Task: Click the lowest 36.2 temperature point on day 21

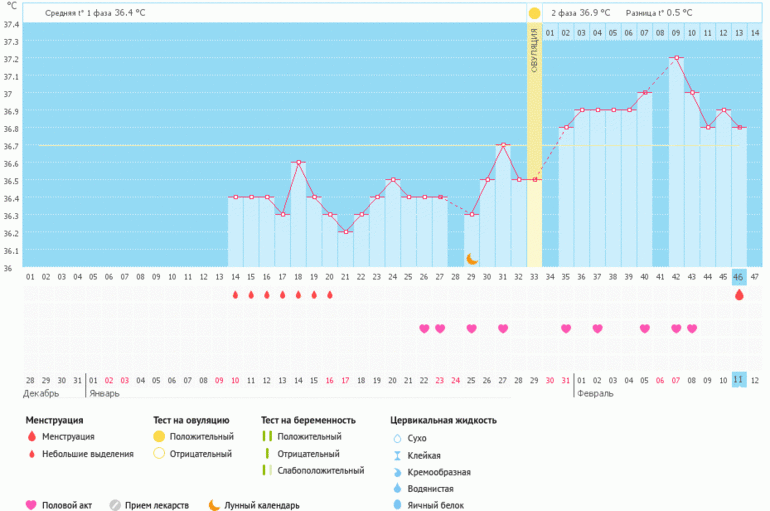Action: (345, 232)
